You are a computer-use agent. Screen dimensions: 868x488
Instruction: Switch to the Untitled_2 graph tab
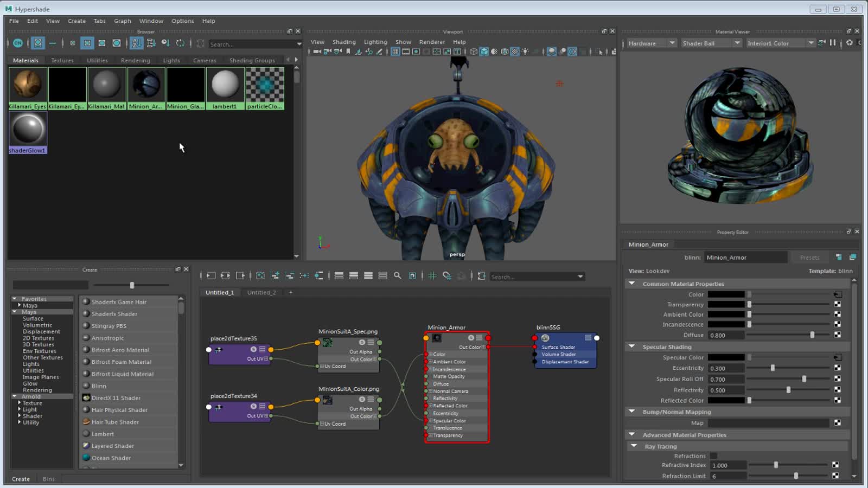coord(261,293)
